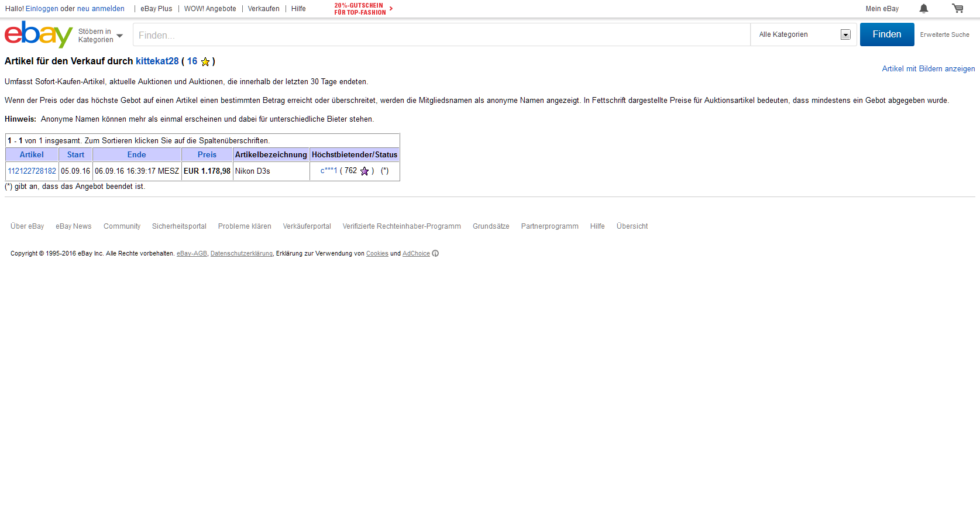Click Artikel mit Bildern anzeigen
The image size is (980, 531).
pyautogui.click(x=929, y=69)
